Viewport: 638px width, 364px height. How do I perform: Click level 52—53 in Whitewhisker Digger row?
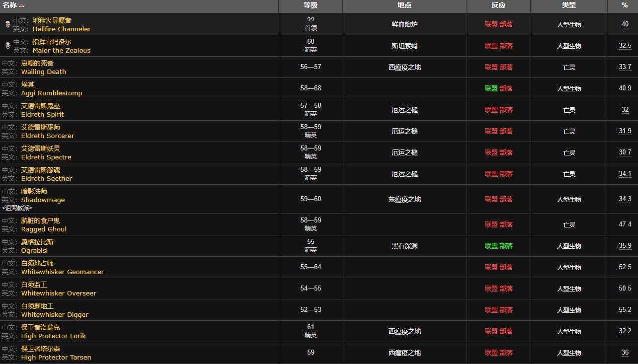point(311,310)
